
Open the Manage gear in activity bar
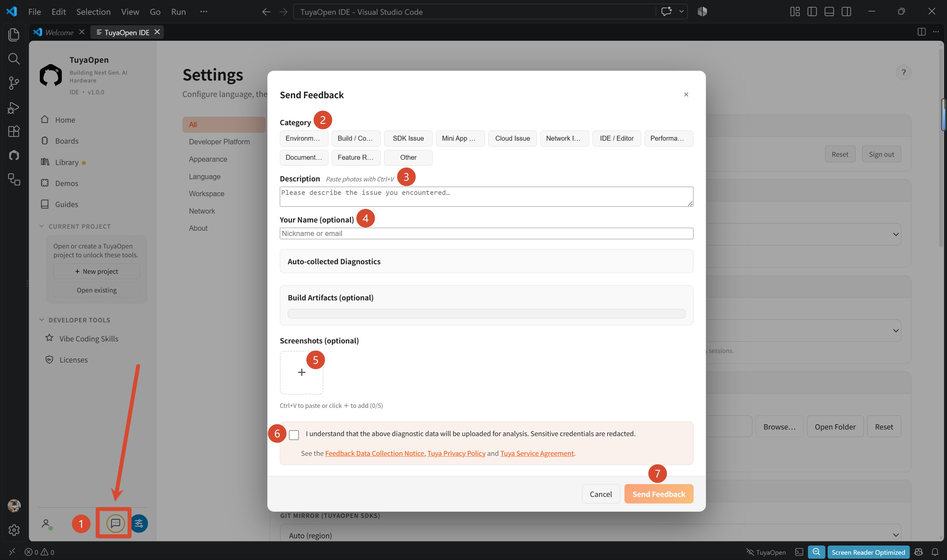[14, 530]
